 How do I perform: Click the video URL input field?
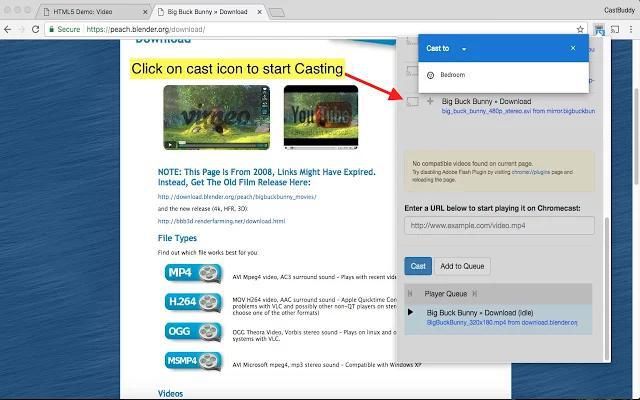499,225
